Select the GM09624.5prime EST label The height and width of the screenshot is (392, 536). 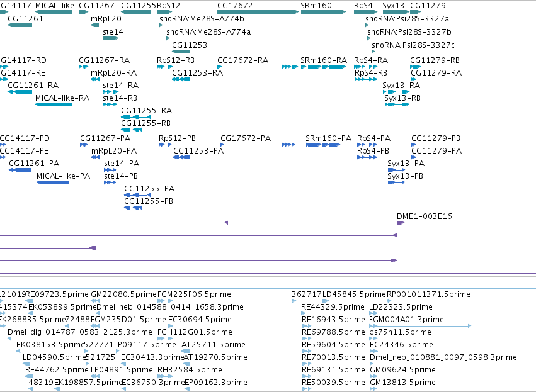pyautogui.click(x=402, y=370)
